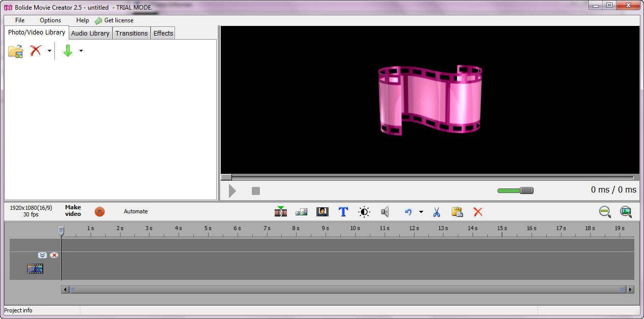
Task: Play the video preview
Action: pyautogui.click(x=232, y=191)
